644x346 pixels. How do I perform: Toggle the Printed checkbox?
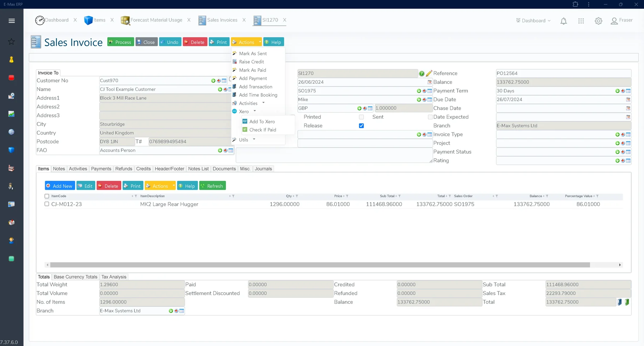[361, 117]
